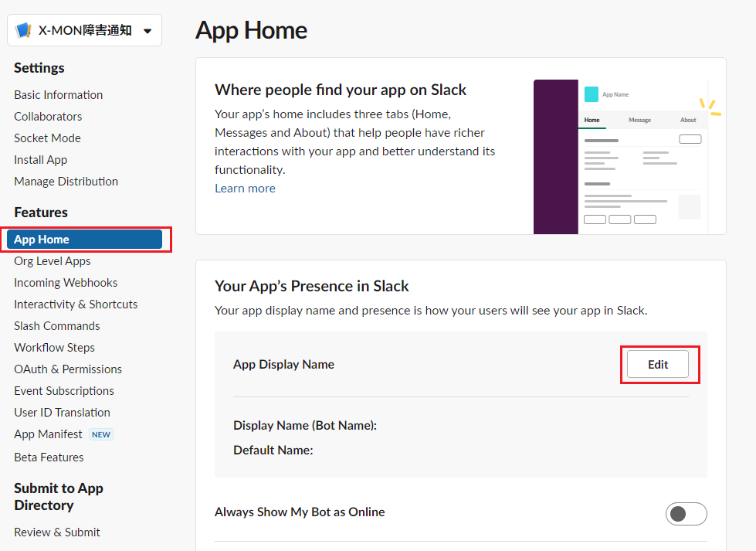Viewport: 756px width, 551px height.
Task: Go to Event Subscriptions
Action: tap(64, 391)
